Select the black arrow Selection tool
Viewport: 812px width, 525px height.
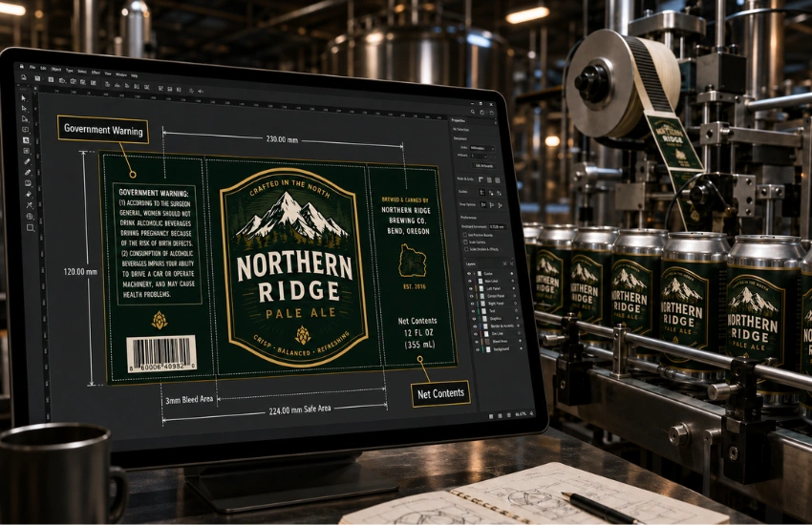click(x=23, y=98)
